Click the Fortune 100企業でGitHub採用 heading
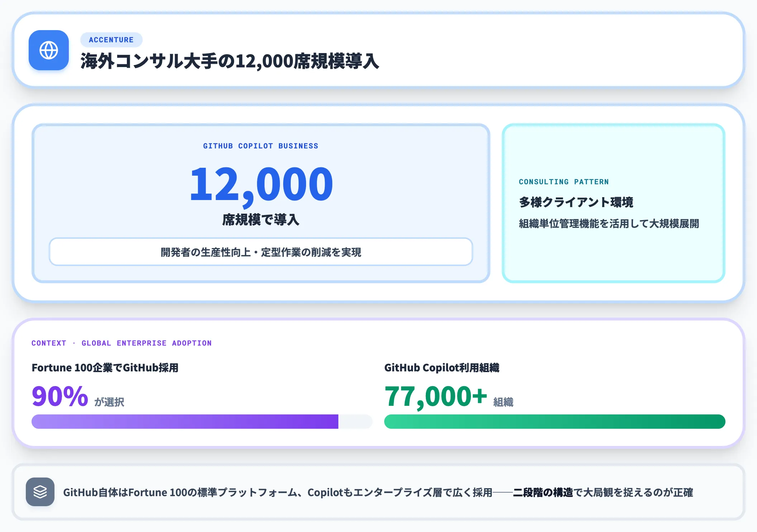Viewport: 757px width, 532px height. click(x=105, y=368)
